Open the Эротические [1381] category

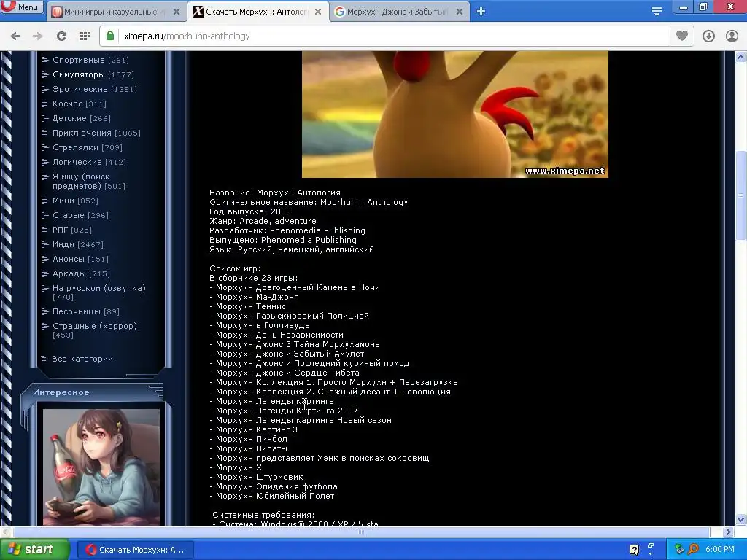click(x=95, y=89)
